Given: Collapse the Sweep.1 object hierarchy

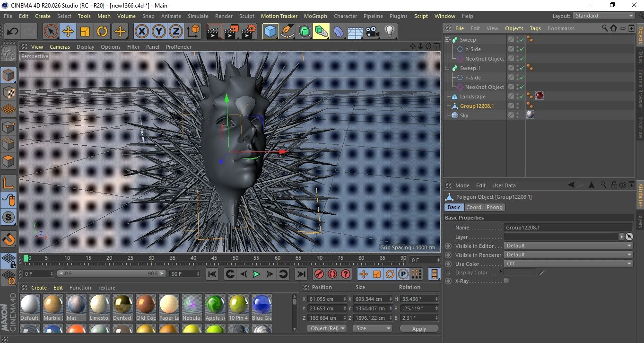Looking at the screenshot, I should pyautogui.click(x=447, y=68).
